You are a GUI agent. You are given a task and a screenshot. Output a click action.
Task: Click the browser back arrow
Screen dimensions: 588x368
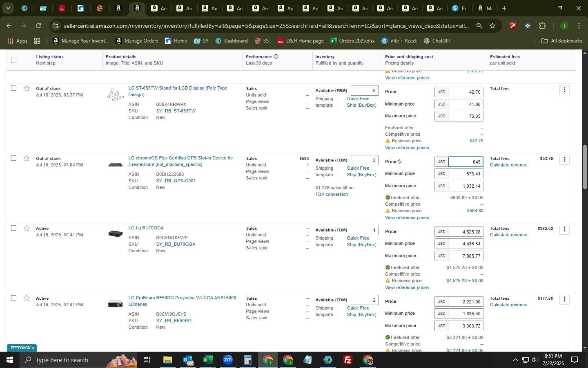[x=9, y=26]
